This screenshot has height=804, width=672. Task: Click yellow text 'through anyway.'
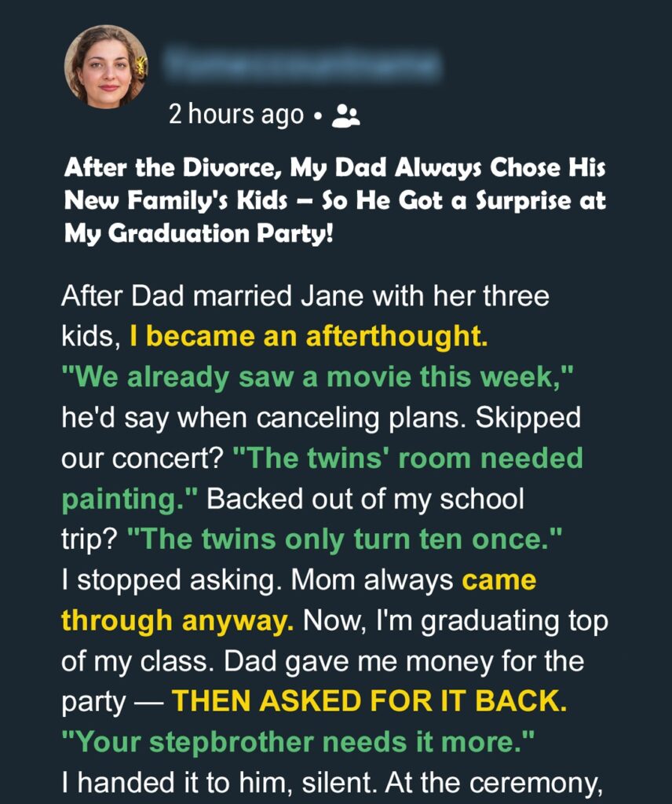coord(177,621)
